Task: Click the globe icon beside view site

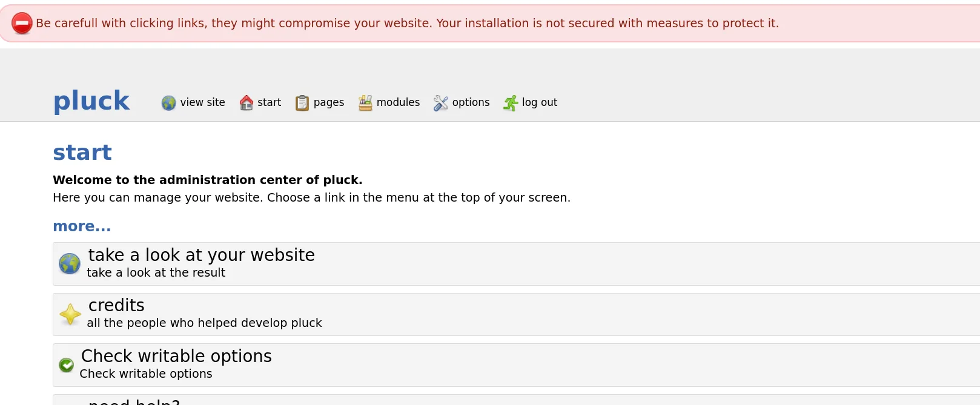Action: pyautogui.click(x=168, y=103)
